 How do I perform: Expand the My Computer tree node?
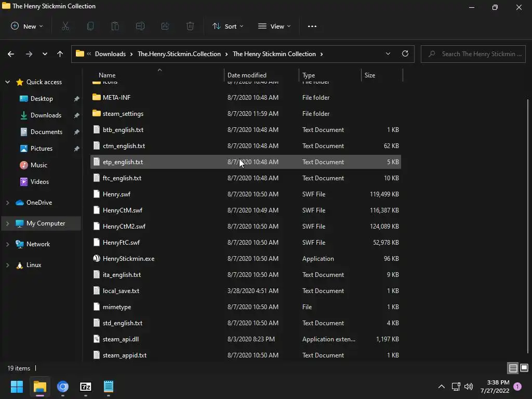7,223
